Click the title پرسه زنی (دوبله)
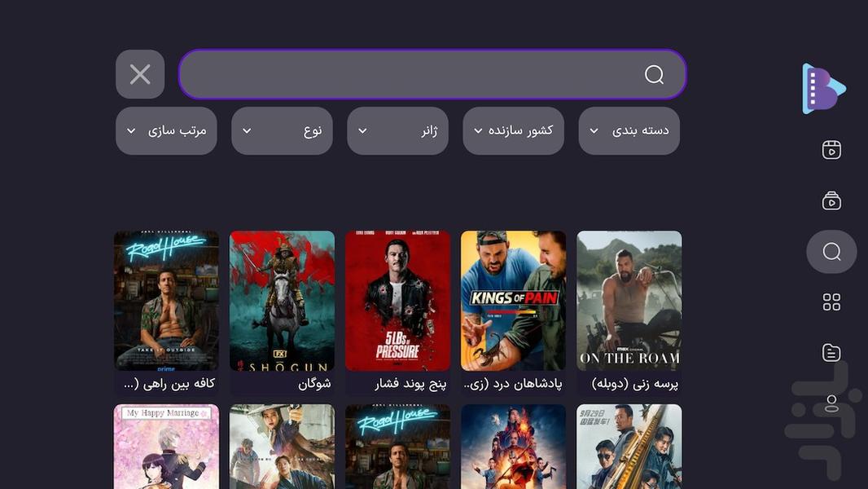 (x=634, y=383)
